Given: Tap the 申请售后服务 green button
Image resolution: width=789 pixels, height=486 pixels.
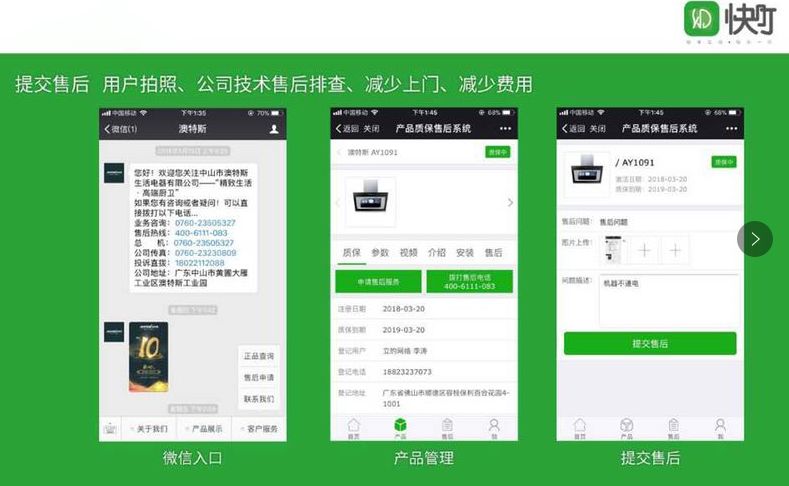Looking at the screenshot, I should [x=378, y=282].
